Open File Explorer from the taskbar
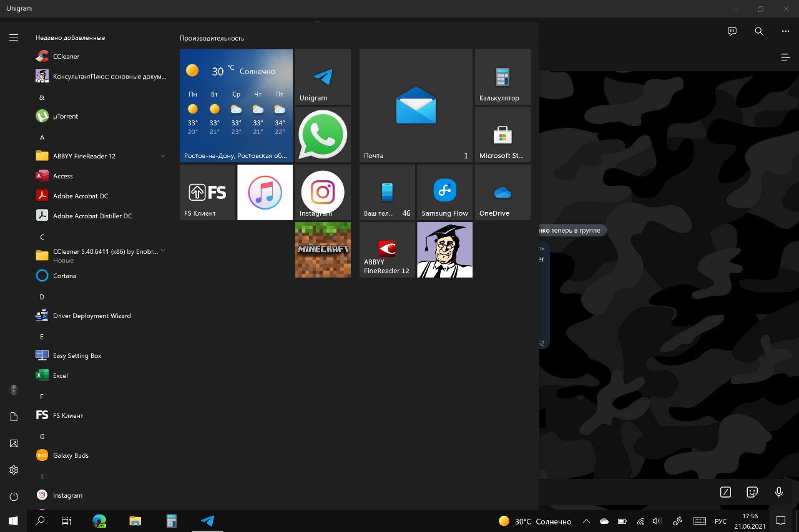 coord(135,521)
